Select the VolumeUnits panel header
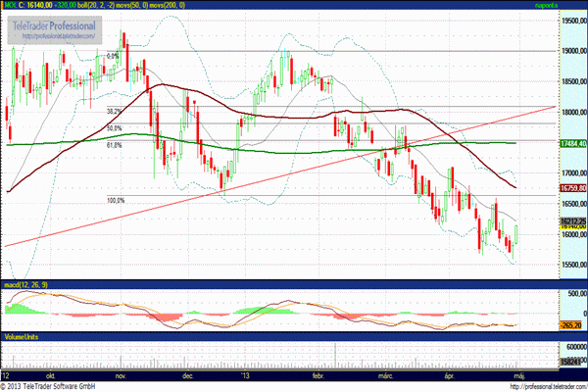588x392 pixels. coord(24,336)
